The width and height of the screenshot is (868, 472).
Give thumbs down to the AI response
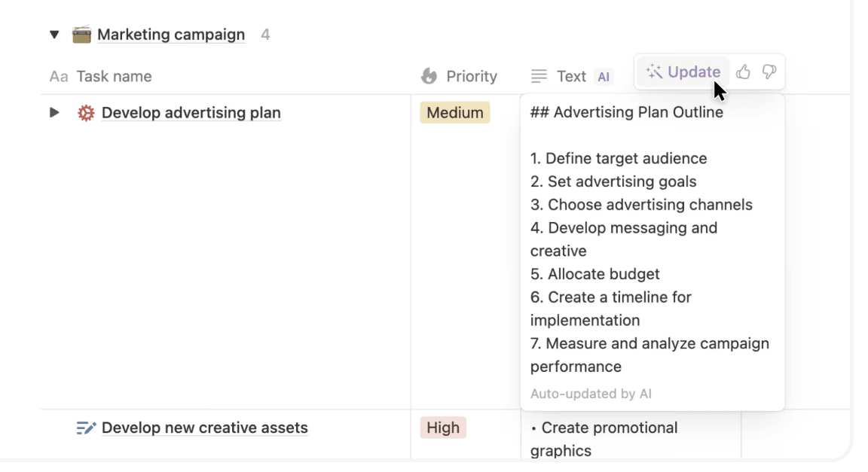768,72
